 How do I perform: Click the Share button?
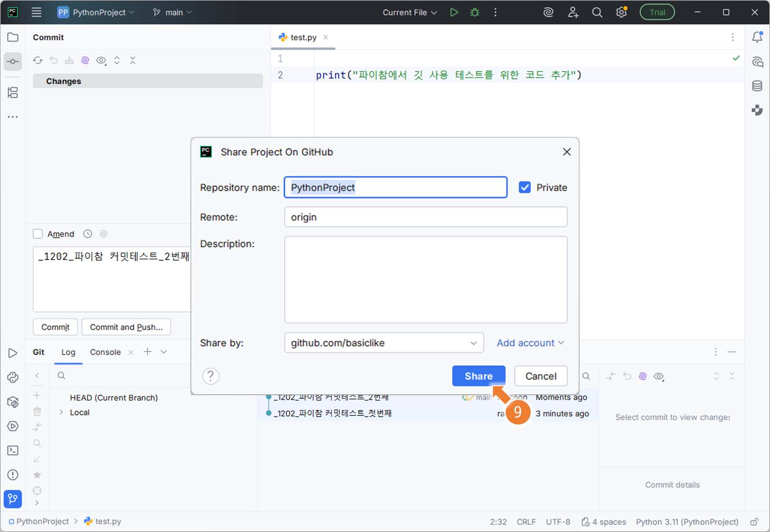tap(479, 376)
